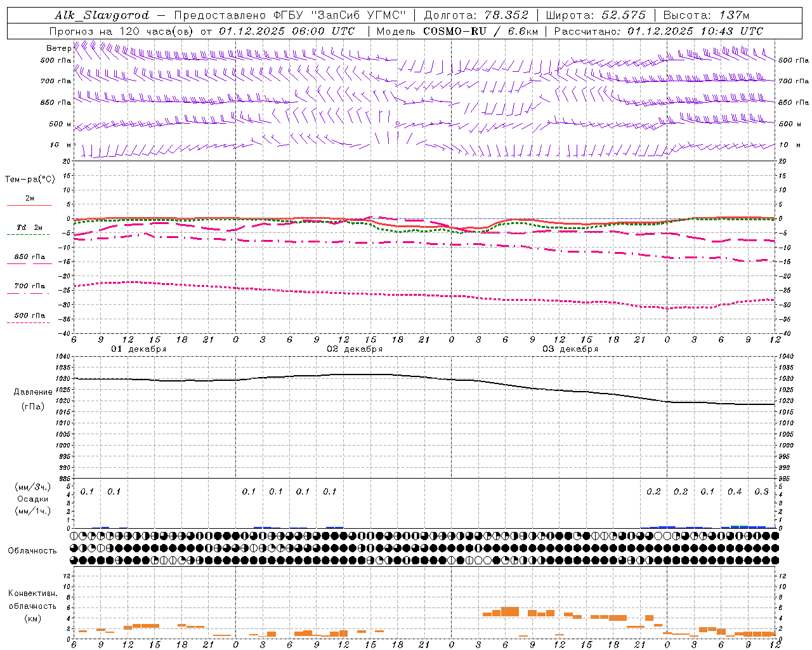Select the model label COSMO-RU / 6.6км
This screenshot has height=650, width=812.
pos(480,31)
